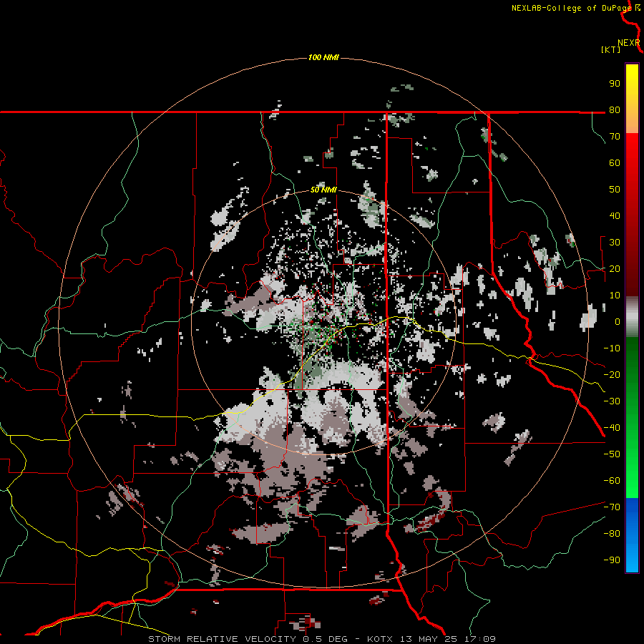Click the -80 scale label
The width and height of the screenshot is (644, 644).
pyautogui.click(x=612, y=534)
